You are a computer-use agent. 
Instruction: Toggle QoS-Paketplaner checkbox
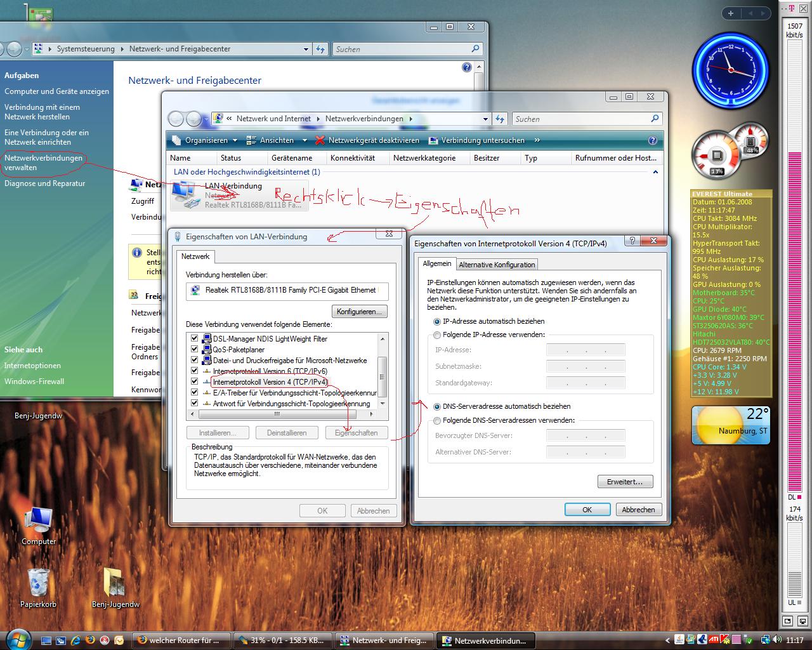pyautogui.click(x=195, y=349)
